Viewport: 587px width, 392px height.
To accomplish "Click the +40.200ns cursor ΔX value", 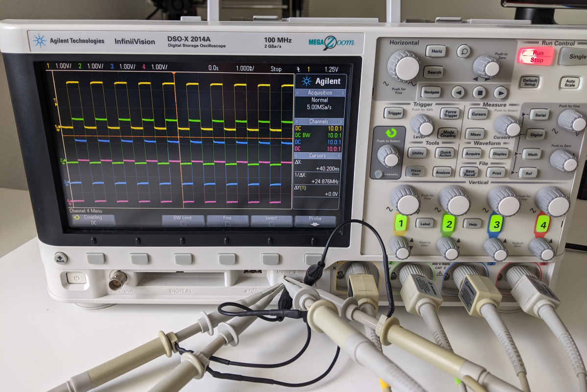I will (x=327, y=169).
